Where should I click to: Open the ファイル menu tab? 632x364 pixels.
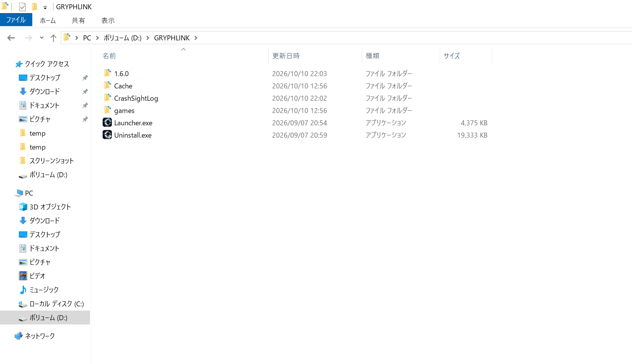tap(16, 20)
